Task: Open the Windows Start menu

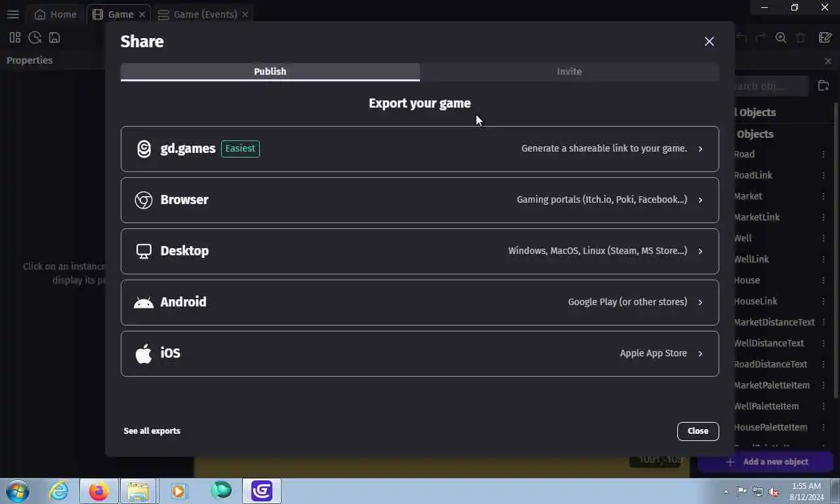Action: pos(17,491)
